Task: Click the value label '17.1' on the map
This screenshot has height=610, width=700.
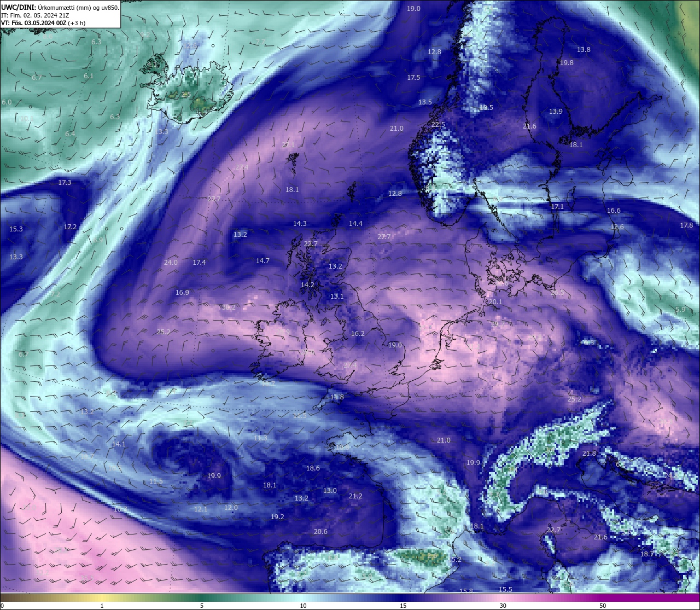Action: click(557, 207)
